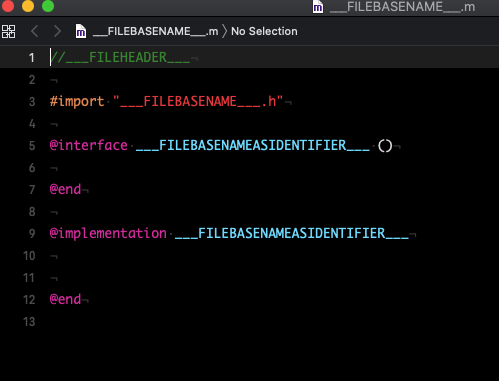This screenshot has width=499, height=381.
Task: Open the No Selection symbol dropdown
Action: 264,31
